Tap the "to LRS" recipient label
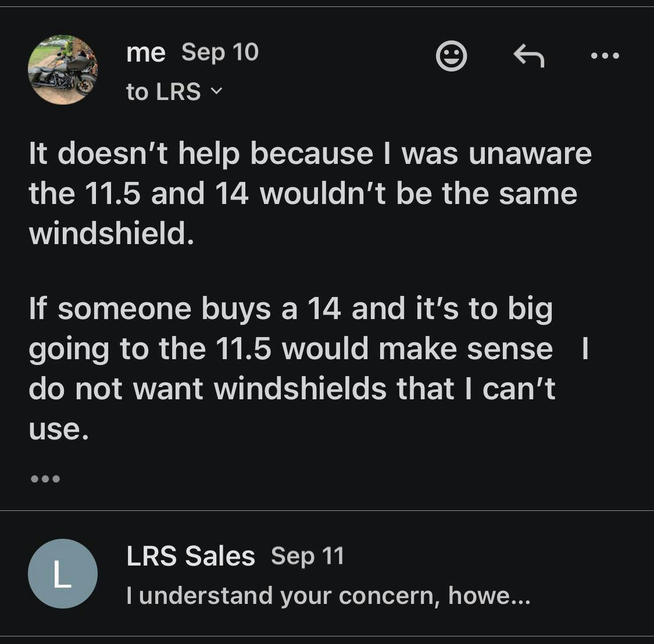 163,92
